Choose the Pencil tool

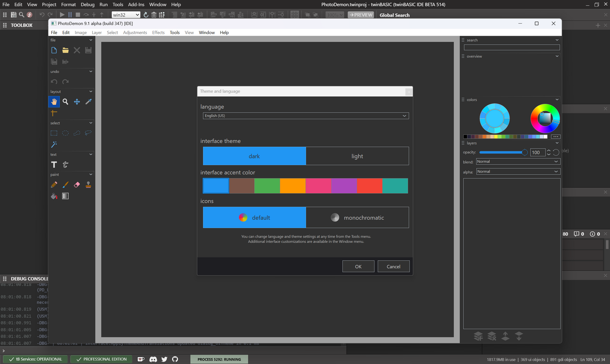54,184
